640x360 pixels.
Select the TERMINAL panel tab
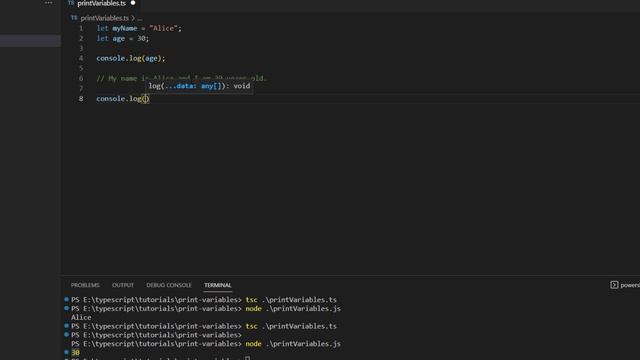pyautogui.click(x=218, y=285)
